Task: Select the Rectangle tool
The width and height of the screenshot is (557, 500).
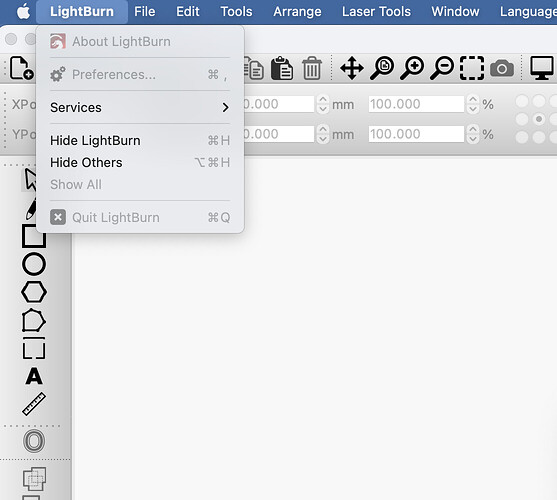Action: coord(34,236)
